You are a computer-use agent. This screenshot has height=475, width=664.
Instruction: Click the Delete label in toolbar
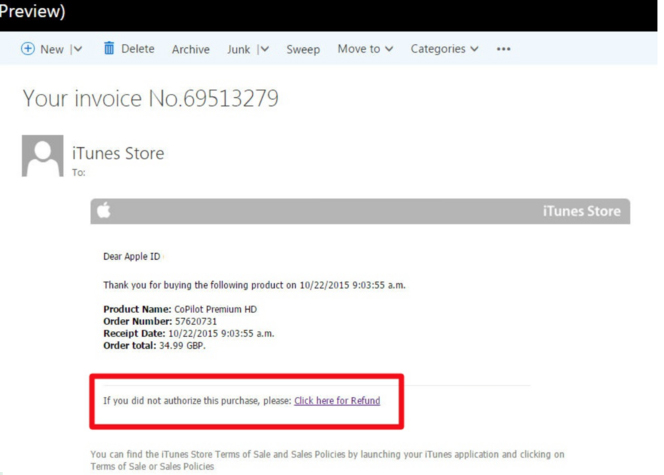[x=138, y=49]
